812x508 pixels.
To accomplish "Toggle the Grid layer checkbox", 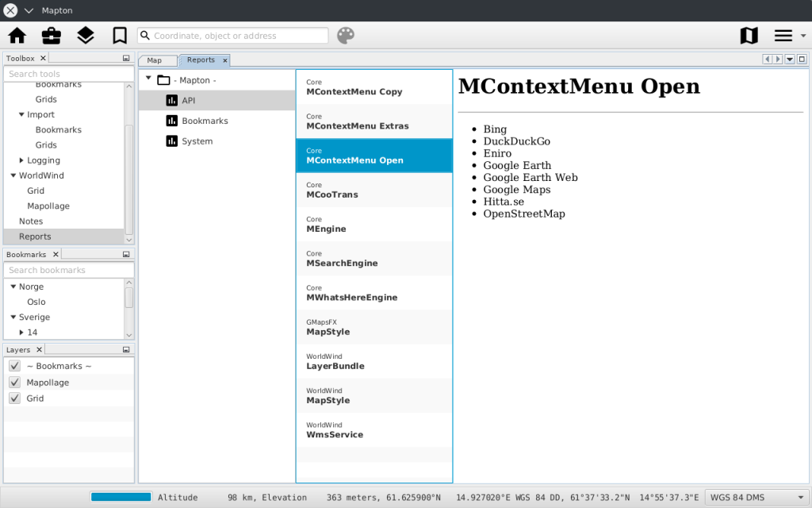I will coord(14,398).
